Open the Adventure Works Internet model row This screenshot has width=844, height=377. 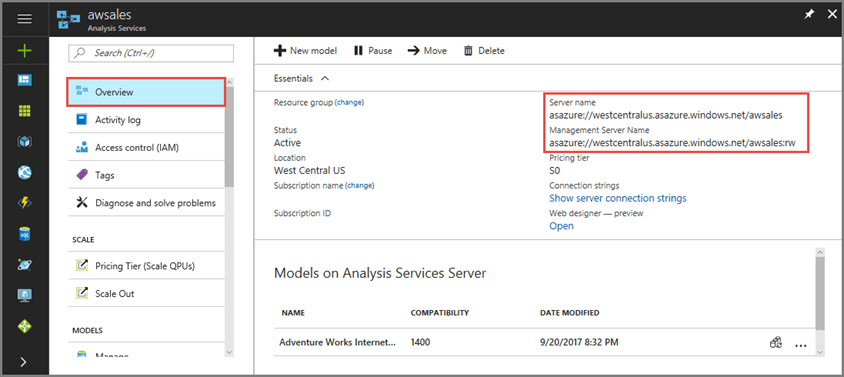click(544, 342)
